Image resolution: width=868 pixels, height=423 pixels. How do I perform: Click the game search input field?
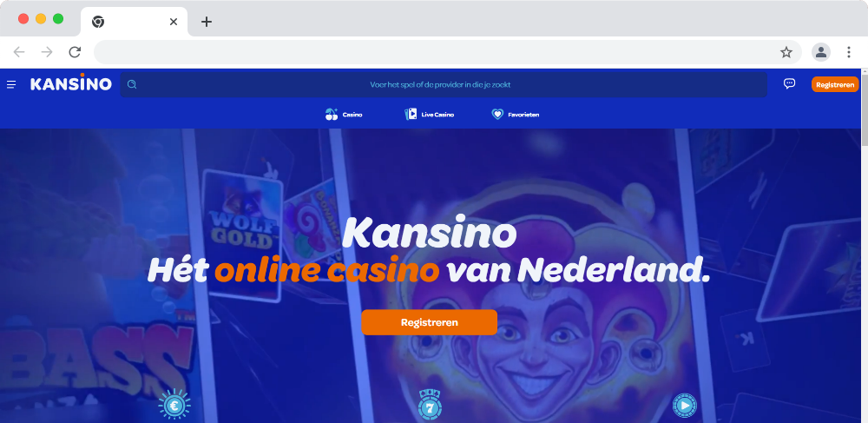[444, 85]
